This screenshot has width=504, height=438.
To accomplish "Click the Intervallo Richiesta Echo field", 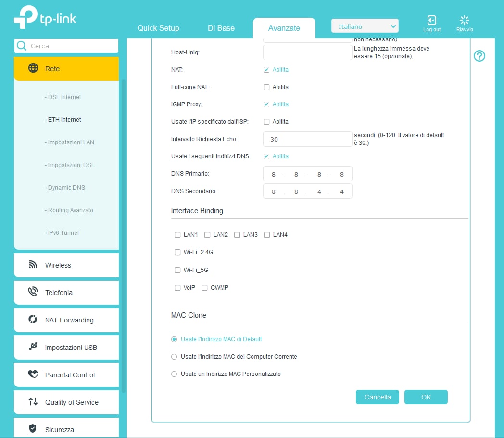I will click(x=307, y=139).
